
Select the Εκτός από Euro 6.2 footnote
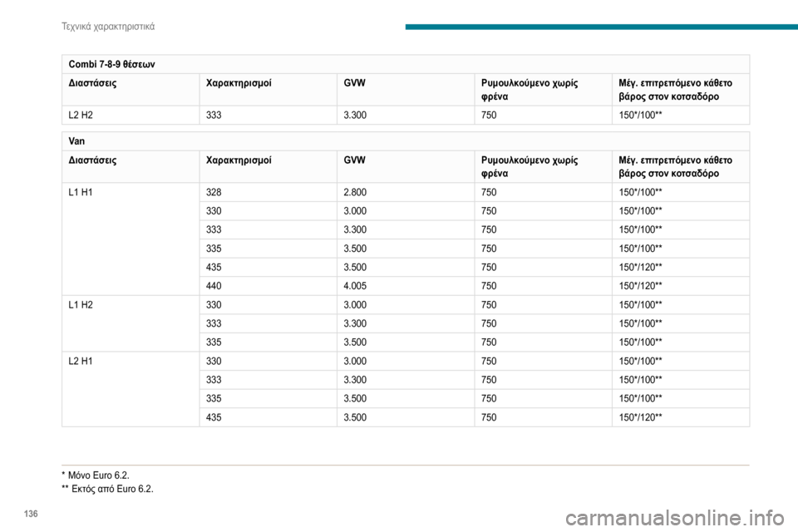pos(107,490)
